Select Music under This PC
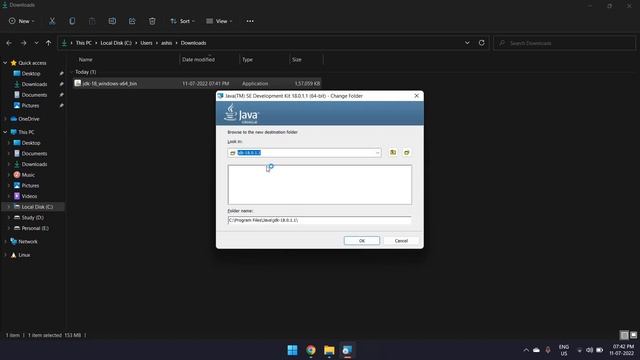 (x=28, y=175)
